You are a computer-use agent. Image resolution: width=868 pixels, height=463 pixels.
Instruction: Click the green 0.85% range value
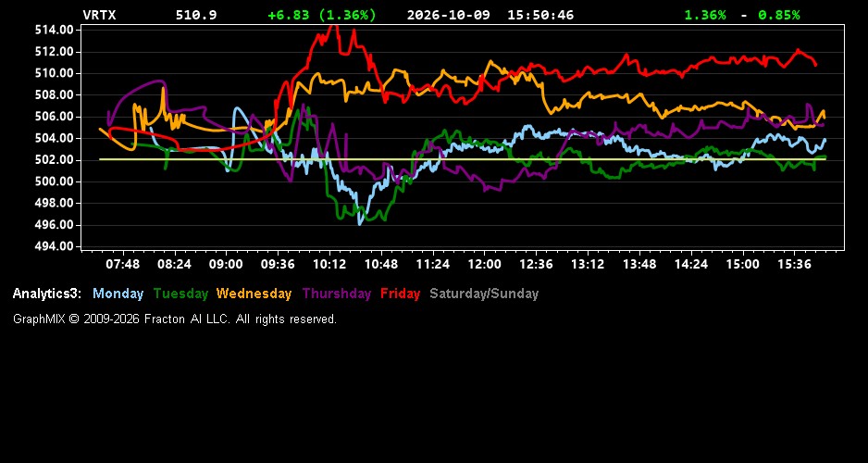pos(779,15)
